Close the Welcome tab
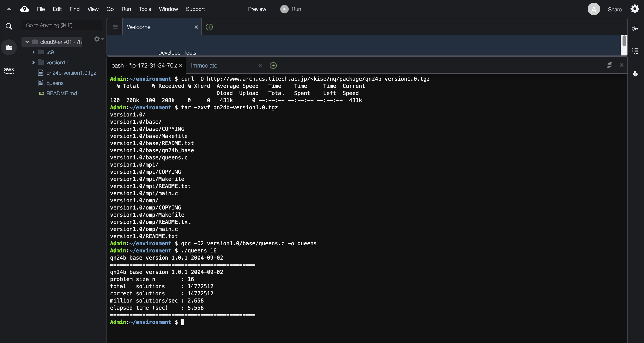The image size is (644, 343). (x=196, y=27)
